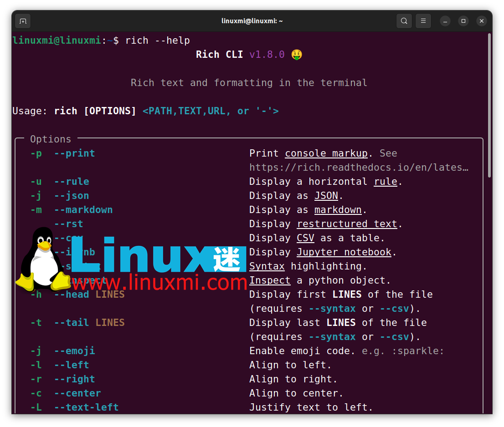Open the terminal search tool

pos(404,21)
